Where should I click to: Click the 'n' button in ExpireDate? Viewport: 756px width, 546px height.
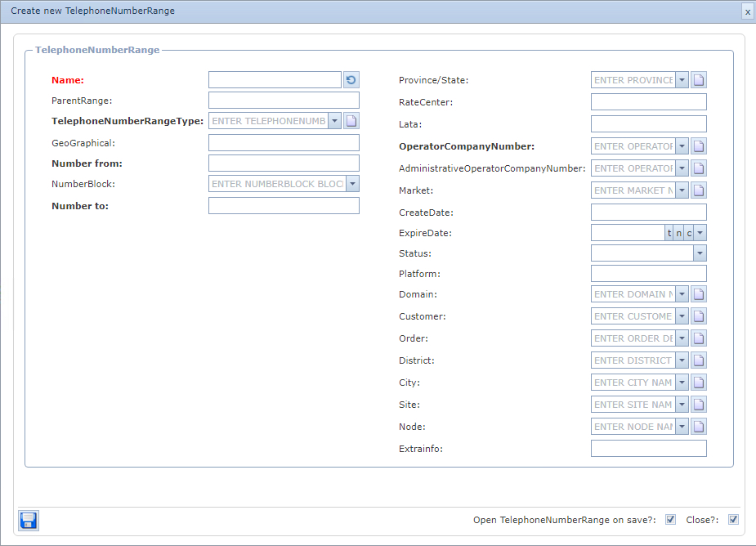tap(679, 233)
